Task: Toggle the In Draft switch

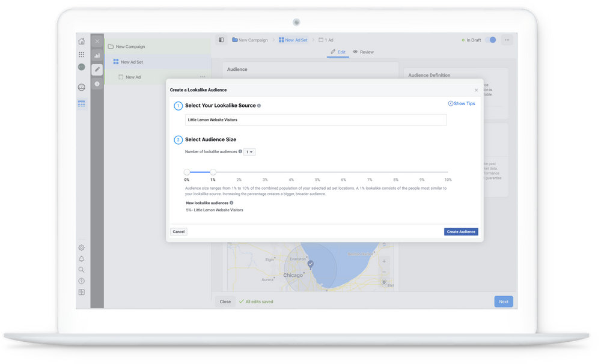Action: 490,40
